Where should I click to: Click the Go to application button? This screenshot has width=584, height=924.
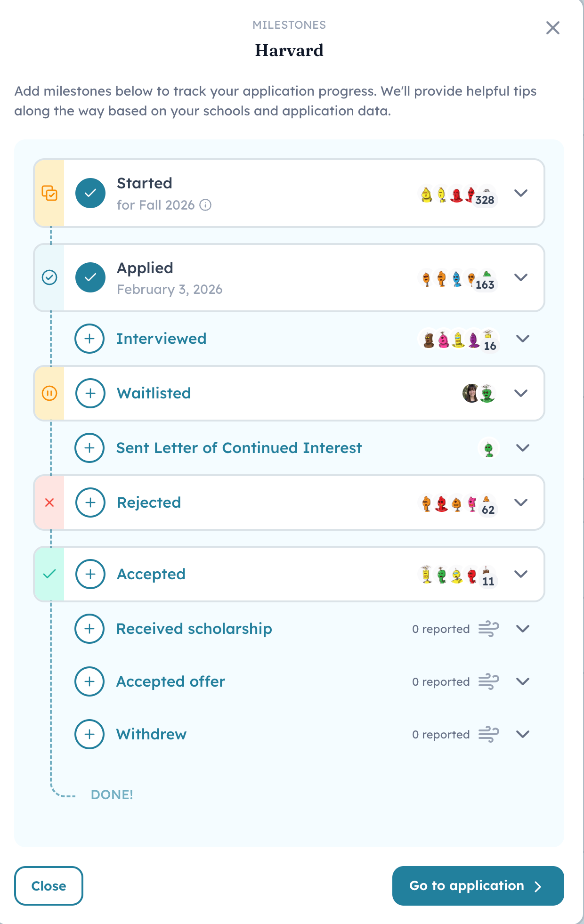pos(478,886)
